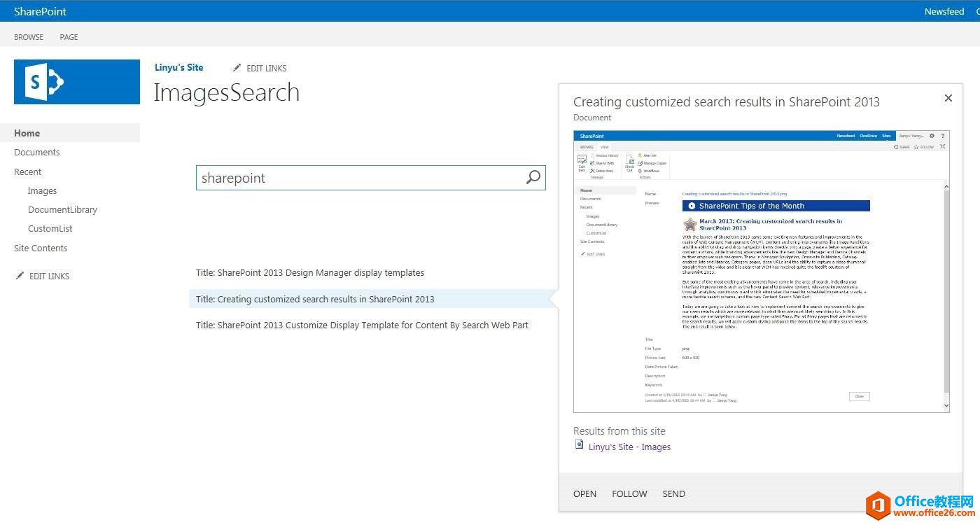Click the document icon beside Linyu's Site - Images

pos(579,444)
